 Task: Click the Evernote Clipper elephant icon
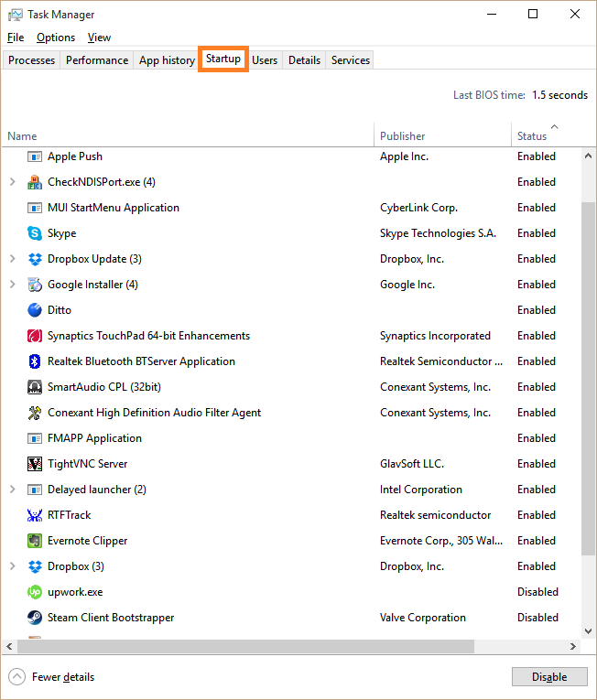(x=35, y=541)
